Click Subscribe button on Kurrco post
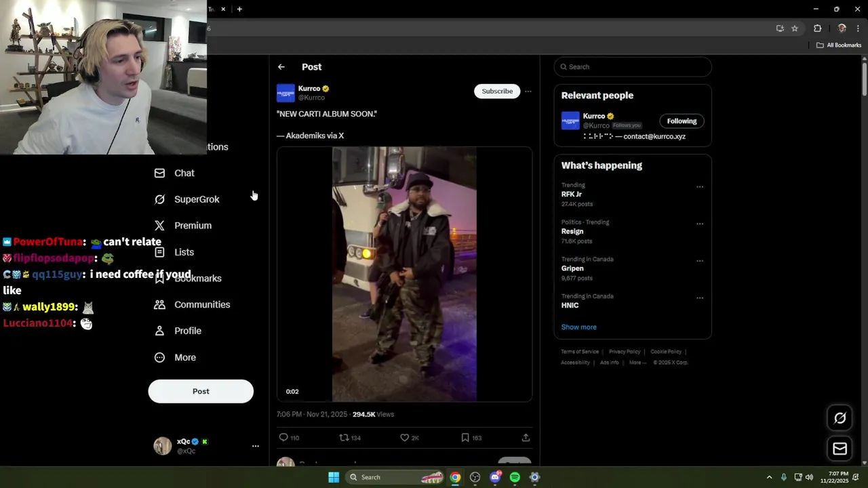 (x=497, y=91)
